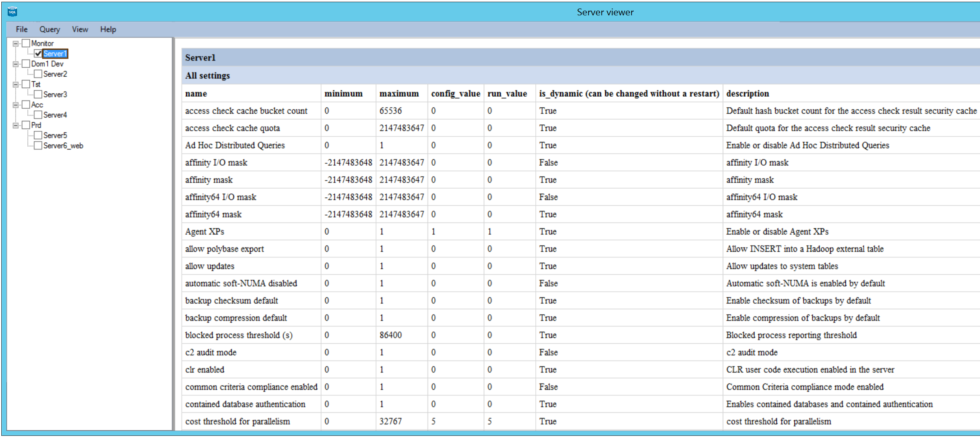Click the config_value column header
The image size is (980, 438).
click(x=455, y=94)
